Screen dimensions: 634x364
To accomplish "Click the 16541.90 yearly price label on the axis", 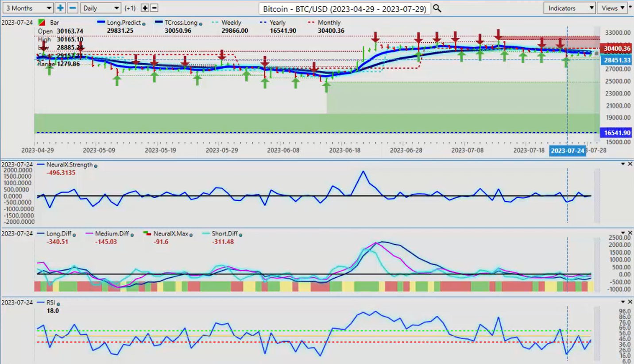I will pyautogui.click(x=616, y=132).
